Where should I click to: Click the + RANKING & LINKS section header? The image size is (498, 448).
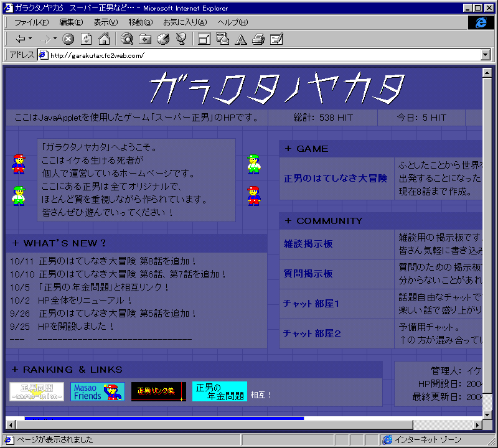pyautogui.click(x=194, y=370)
